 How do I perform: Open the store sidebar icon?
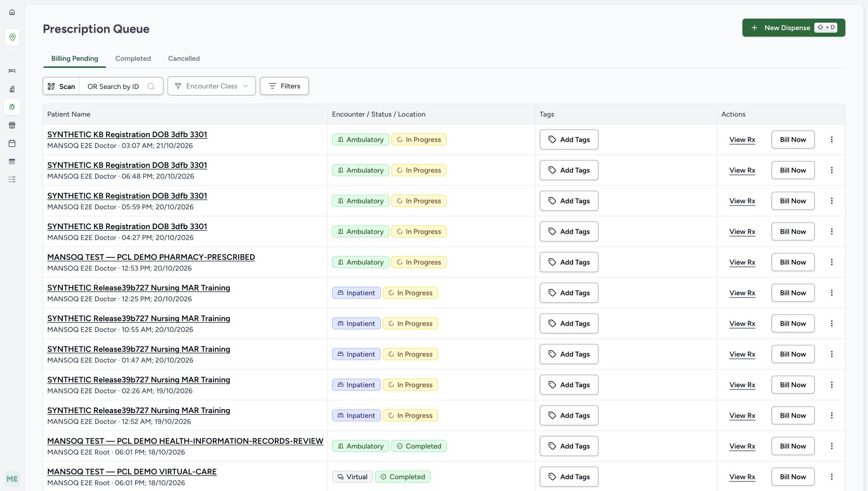12,125
